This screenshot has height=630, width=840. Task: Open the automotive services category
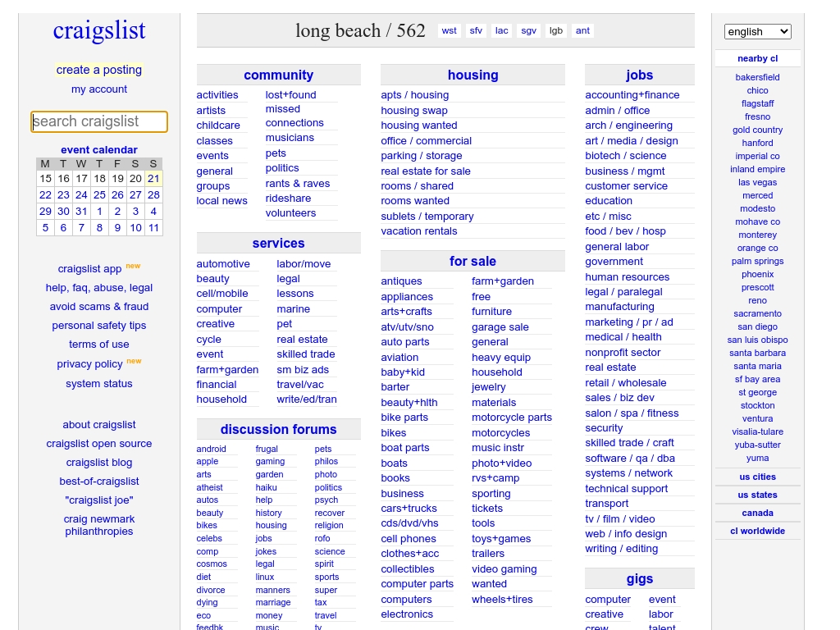[223, 263]
